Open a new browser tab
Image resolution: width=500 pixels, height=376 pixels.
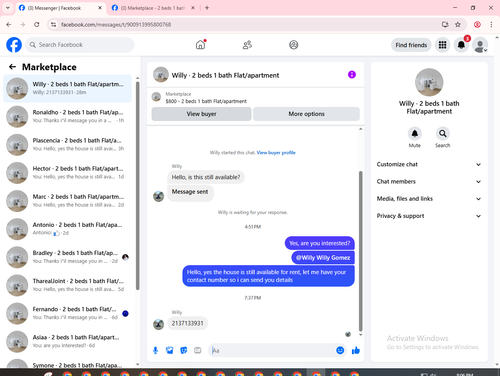coord(207,8)
